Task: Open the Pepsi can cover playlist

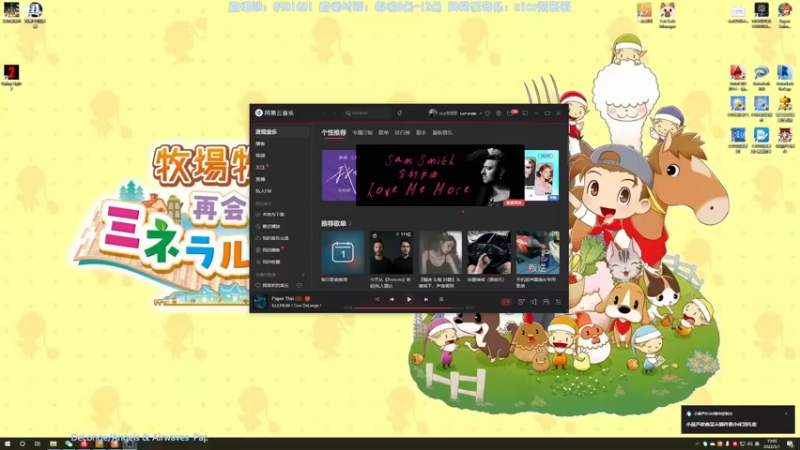Action: 538,253
